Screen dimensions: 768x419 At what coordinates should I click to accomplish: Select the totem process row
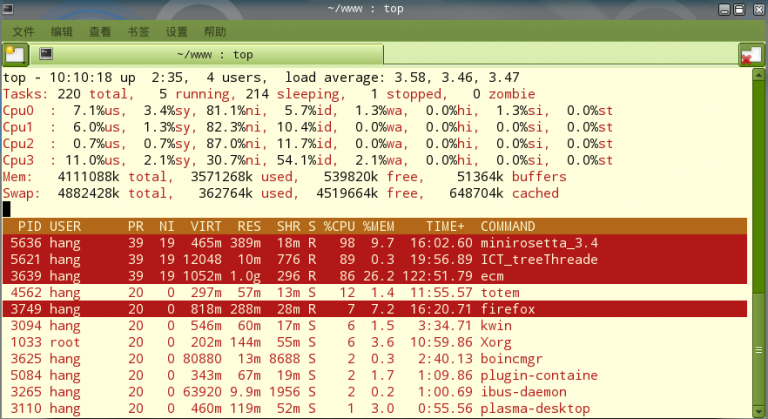coord(375,293)
